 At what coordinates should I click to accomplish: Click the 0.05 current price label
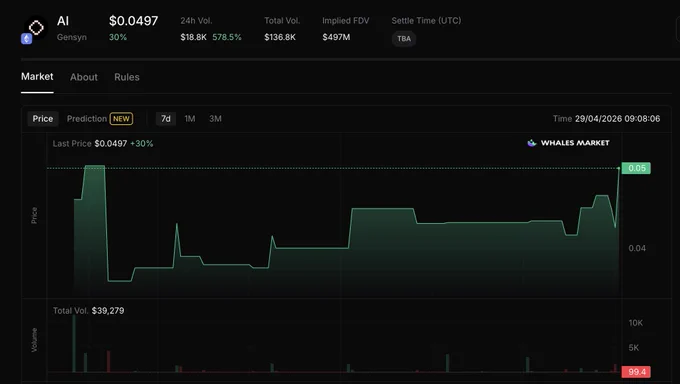coord(636,168)
